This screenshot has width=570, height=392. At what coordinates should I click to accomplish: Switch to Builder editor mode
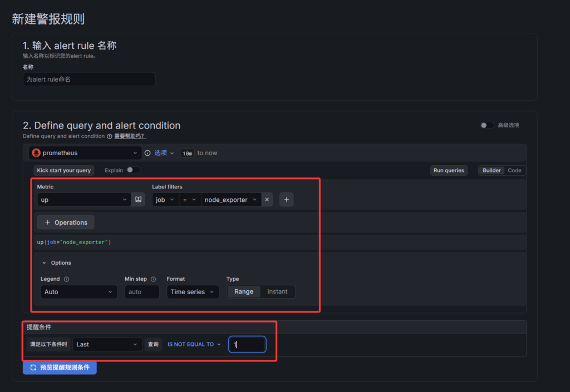click(x=492, y=171)
